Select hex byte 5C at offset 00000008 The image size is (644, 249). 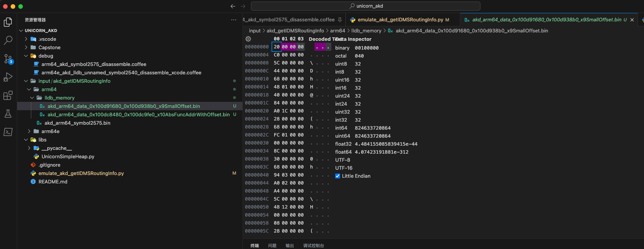(277, 63)
